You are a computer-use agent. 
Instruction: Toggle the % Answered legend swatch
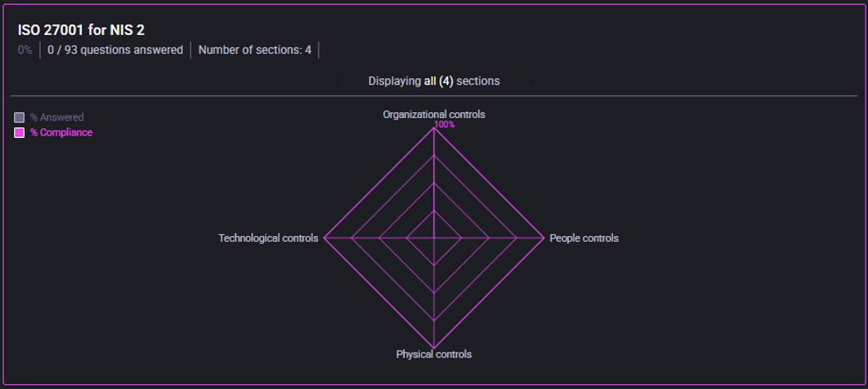point(19,117)
